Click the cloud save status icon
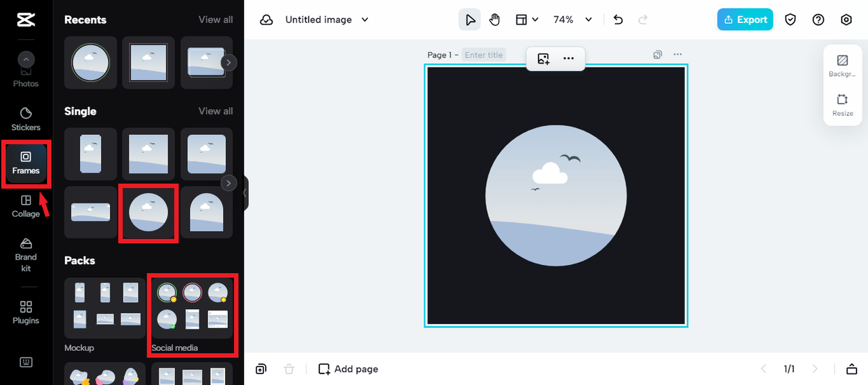 267,20
